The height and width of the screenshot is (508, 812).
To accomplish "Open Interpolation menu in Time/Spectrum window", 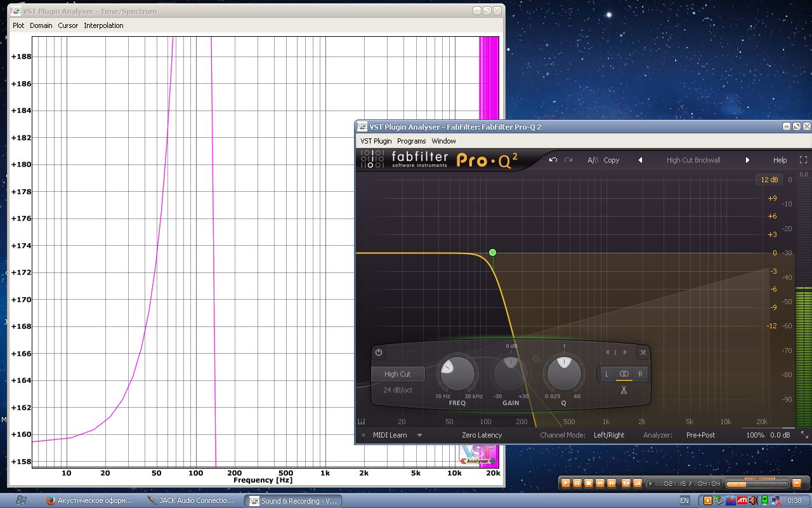I will tap(103, 25).
